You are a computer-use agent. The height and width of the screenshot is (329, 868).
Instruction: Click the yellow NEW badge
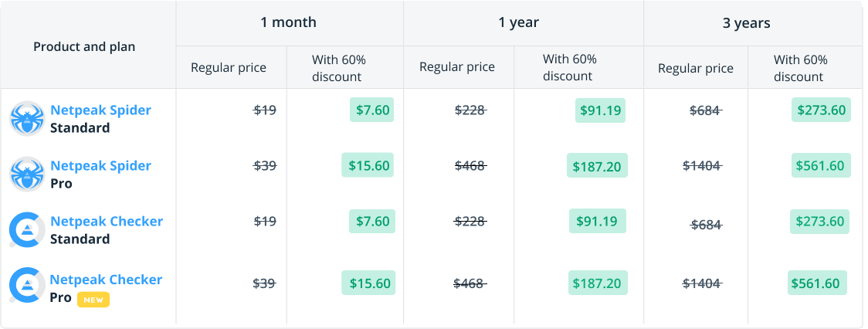click(x=93, y=300)
